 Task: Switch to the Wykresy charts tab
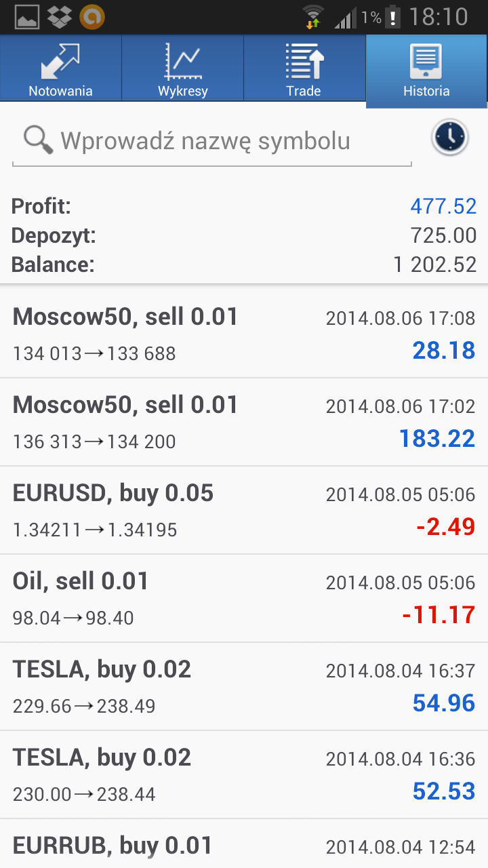(x=182, y=69)
